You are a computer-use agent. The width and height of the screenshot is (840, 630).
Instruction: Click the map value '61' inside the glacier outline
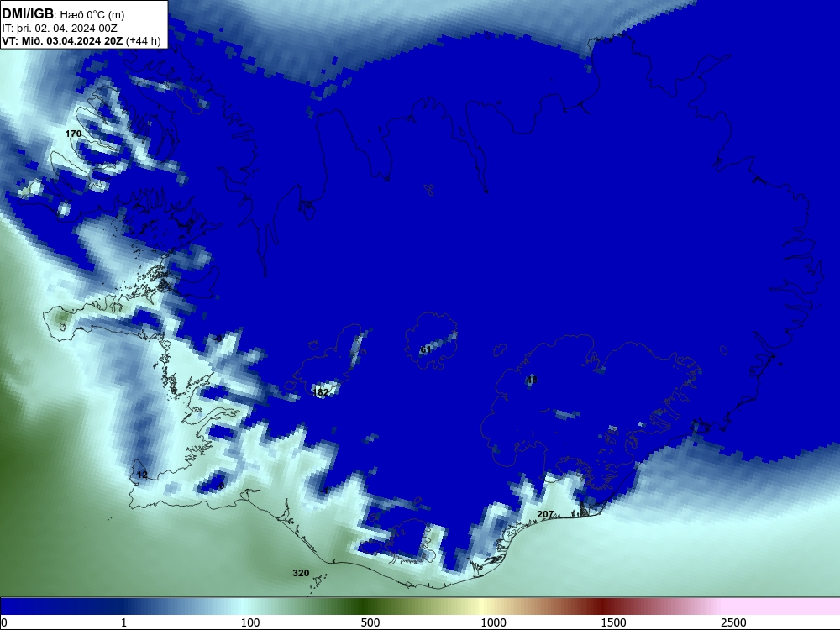click(425, 349)
